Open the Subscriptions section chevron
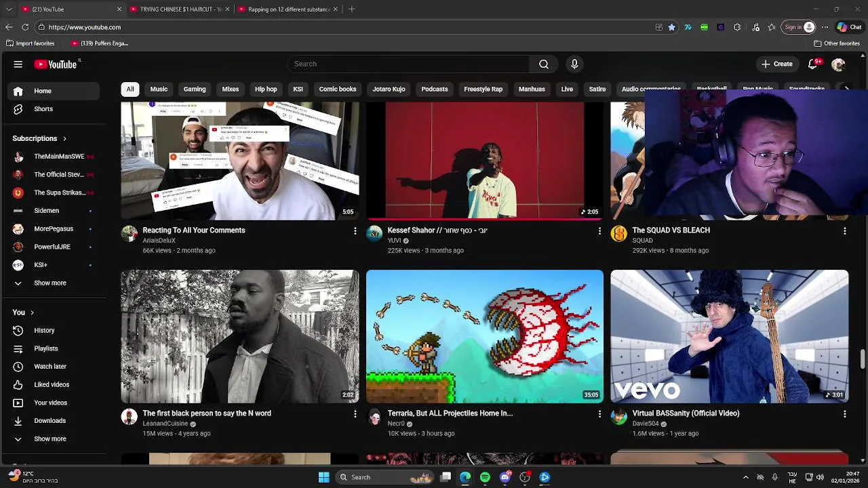This screenshot has width=868, height=488. point(64,139)
